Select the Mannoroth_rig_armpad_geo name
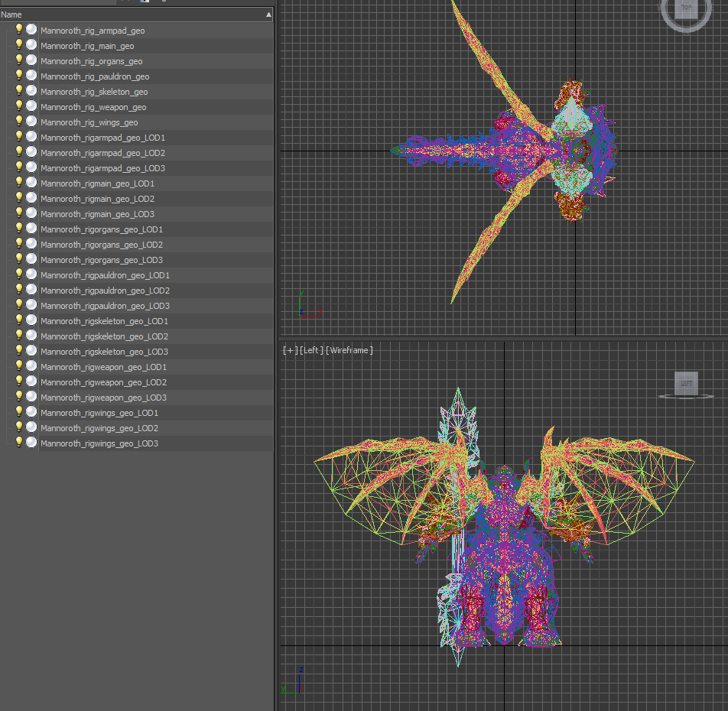 click(x=93, y=31)
